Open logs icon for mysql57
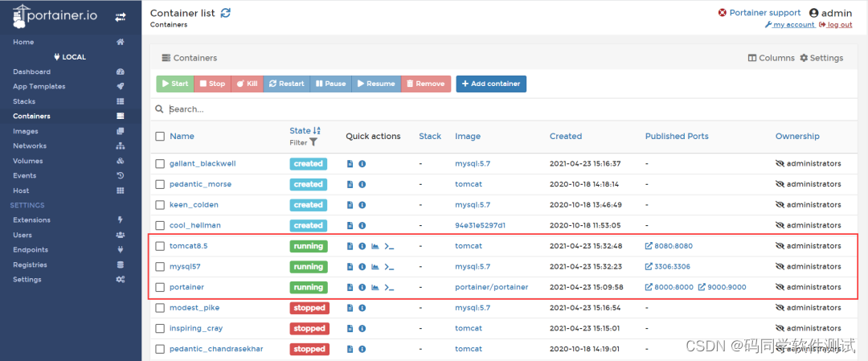Screen dimensions: 868x361 tap(350, 266)
